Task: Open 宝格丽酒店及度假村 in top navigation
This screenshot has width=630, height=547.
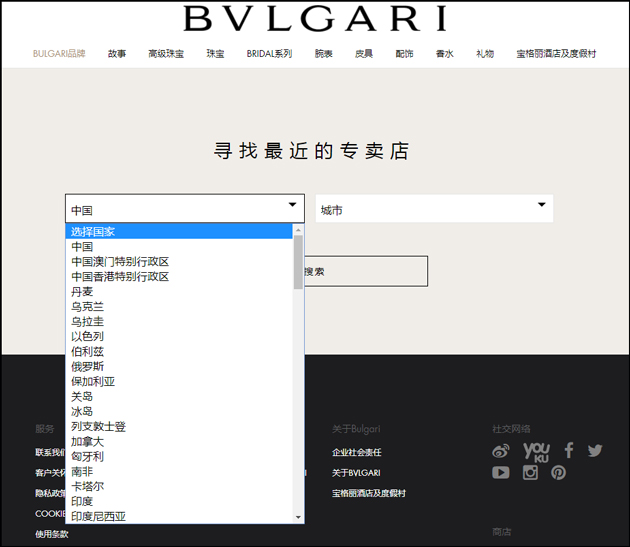Action: click(556, 53)
